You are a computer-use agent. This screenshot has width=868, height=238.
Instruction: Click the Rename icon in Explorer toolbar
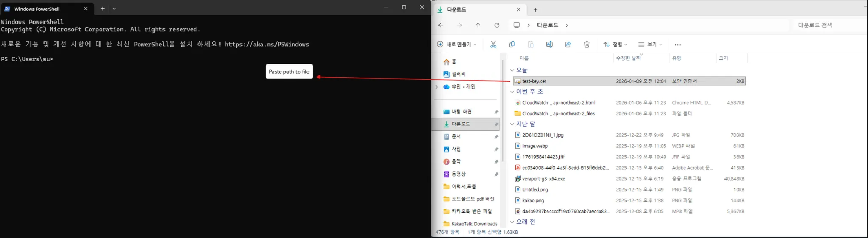click(549, 45)
